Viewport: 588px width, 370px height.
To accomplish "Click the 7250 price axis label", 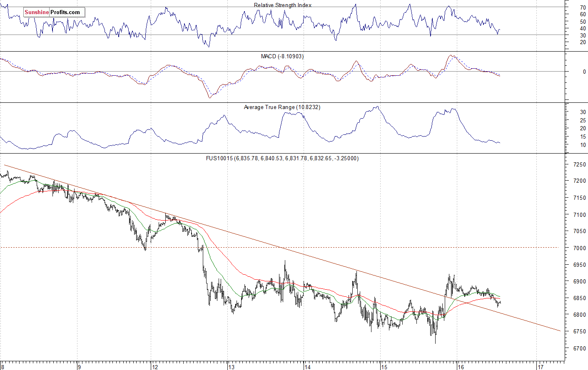I will (580, 165).
